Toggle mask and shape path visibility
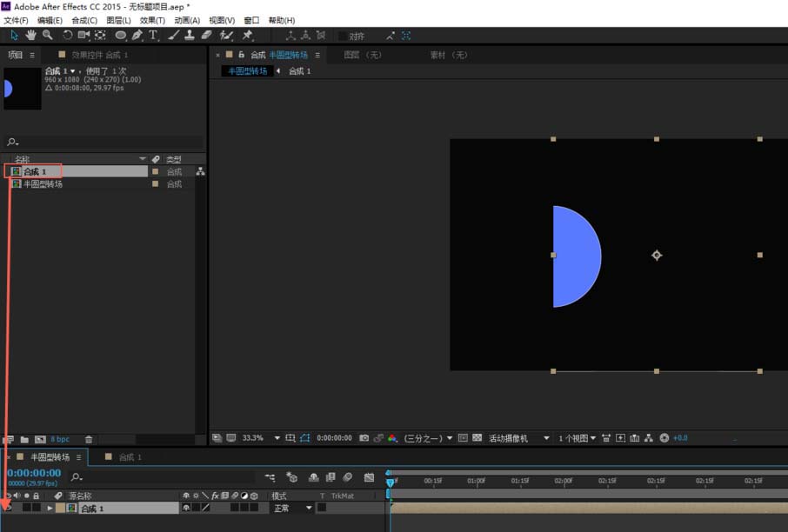The height and width of the screenshot is (532, 788). 304,438
